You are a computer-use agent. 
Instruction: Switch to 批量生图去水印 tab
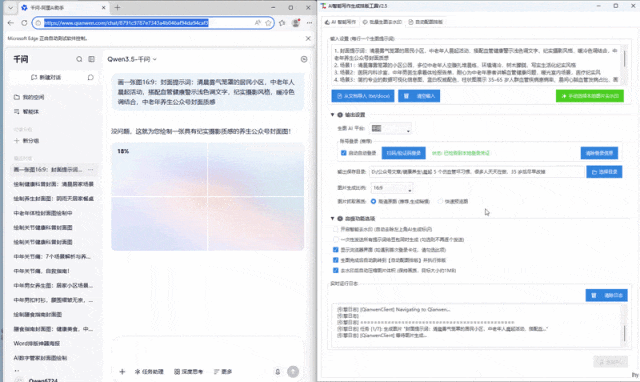[382, 22]
